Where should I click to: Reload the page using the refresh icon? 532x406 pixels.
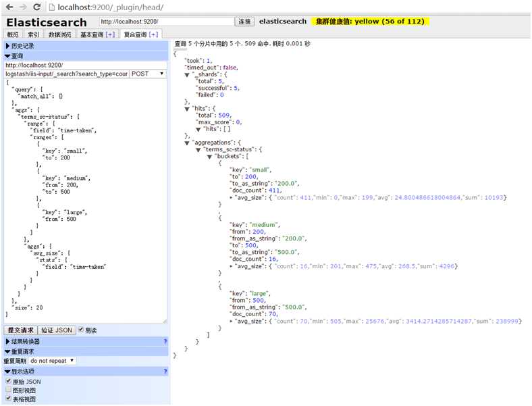coord(37,7)
